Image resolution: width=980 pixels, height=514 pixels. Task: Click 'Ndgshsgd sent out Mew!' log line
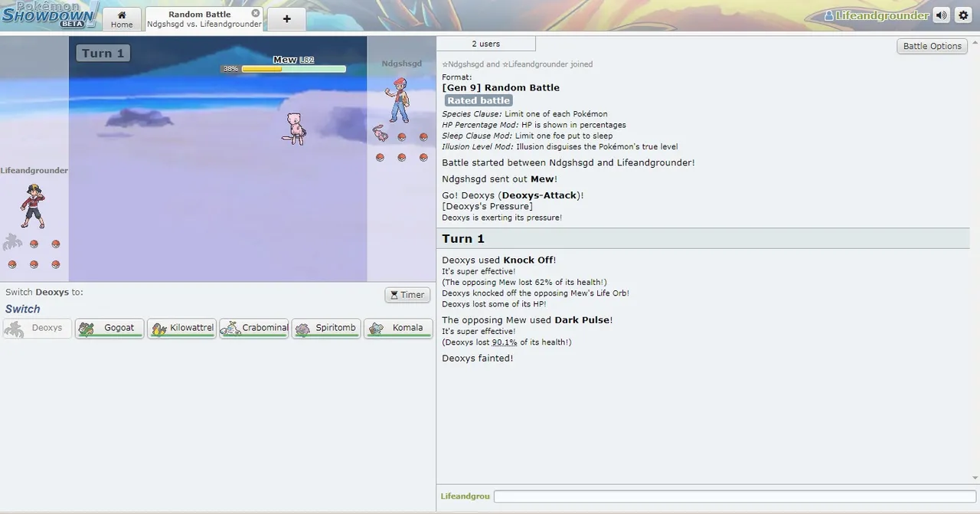[x=500, y=178]
